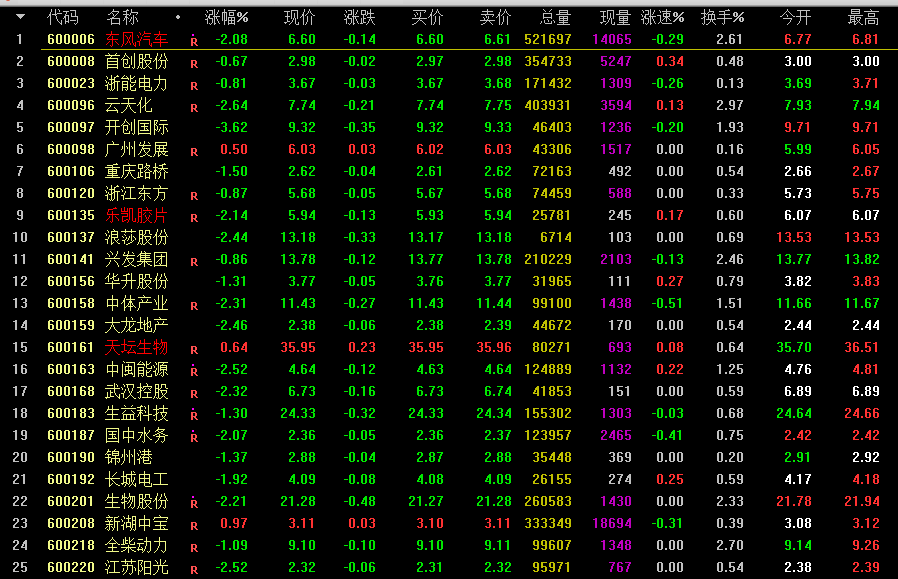Screen dimensions: 898x579
Task: Click the R marker next to 江苏阳光
Action: click(194, 570)
